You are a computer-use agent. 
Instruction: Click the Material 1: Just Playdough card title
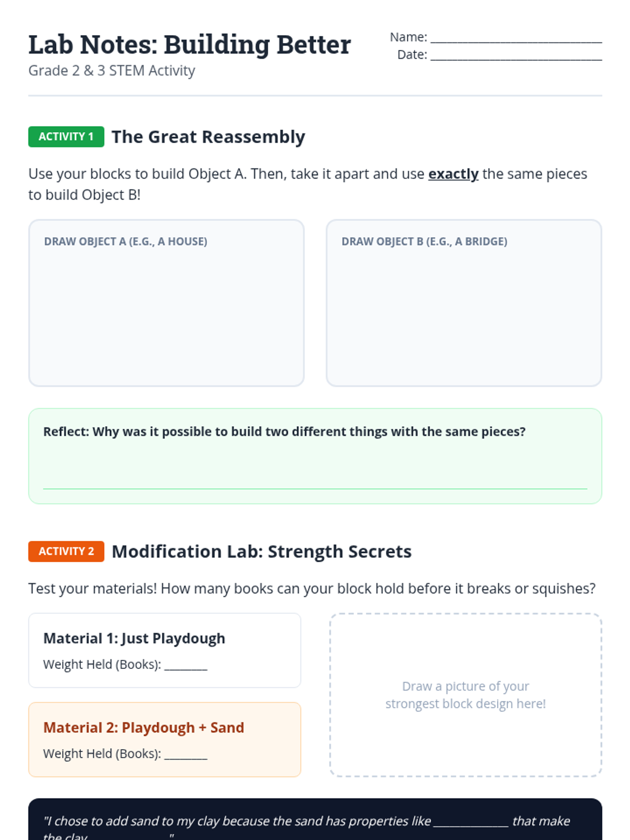pos(134,638)
